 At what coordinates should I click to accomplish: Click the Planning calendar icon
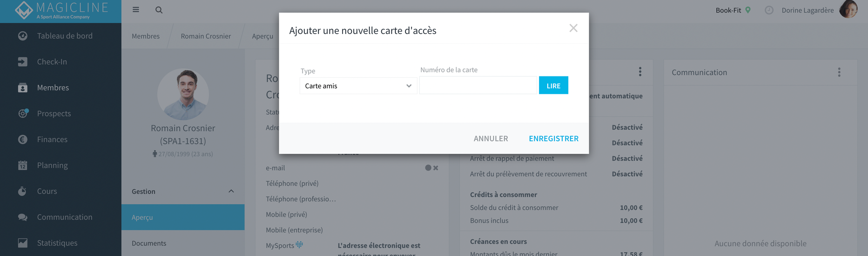tap(22, 165)
